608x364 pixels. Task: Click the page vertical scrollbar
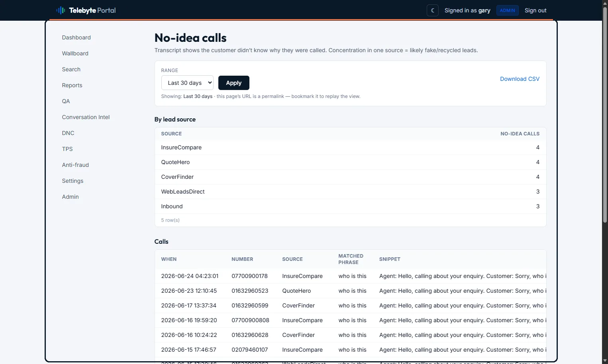[x=605, y=115]
